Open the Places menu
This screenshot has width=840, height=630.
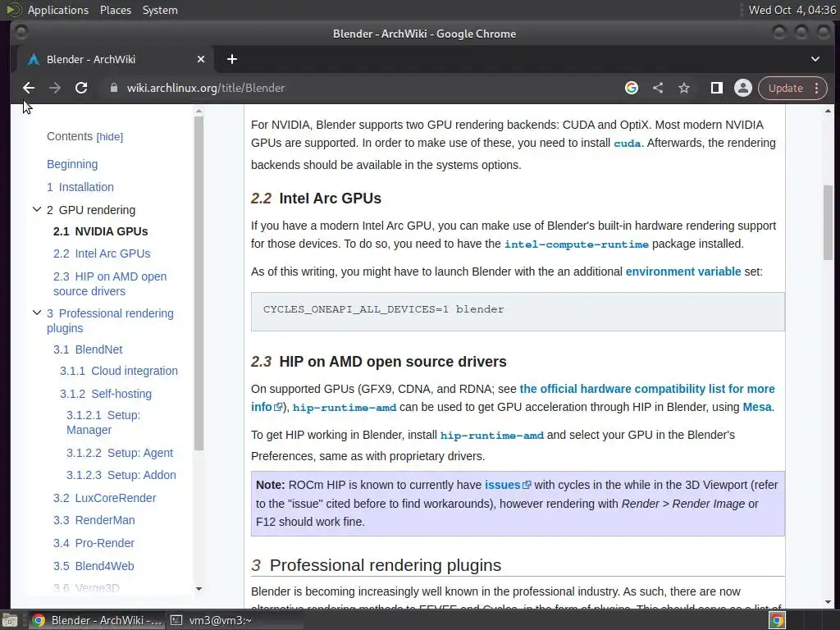[116, 10]
